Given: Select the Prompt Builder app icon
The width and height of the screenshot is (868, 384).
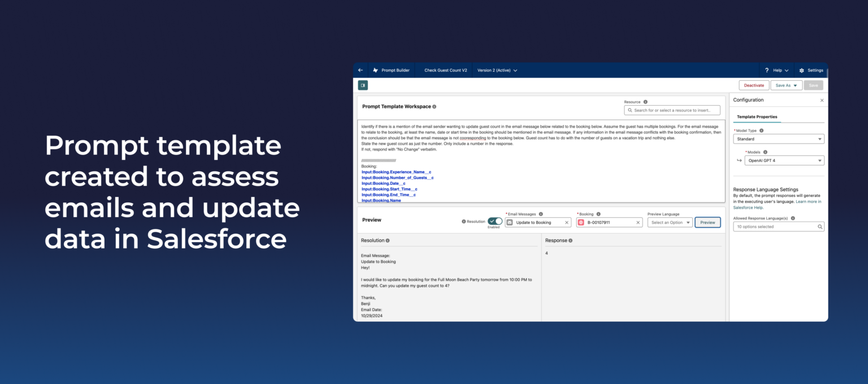Looking at the screenshot, I should tap(375, 70).
